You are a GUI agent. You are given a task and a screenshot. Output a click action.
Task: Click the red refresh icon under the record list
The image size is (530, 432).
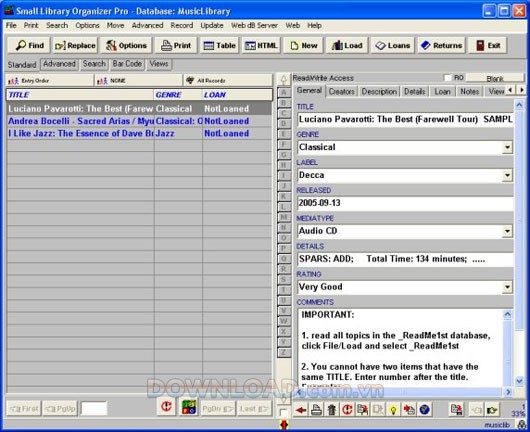click(x=166, y=407)
